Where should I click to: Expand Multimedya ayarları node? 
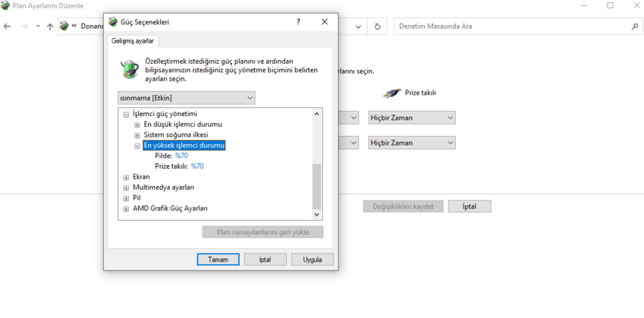coord(127,188)
